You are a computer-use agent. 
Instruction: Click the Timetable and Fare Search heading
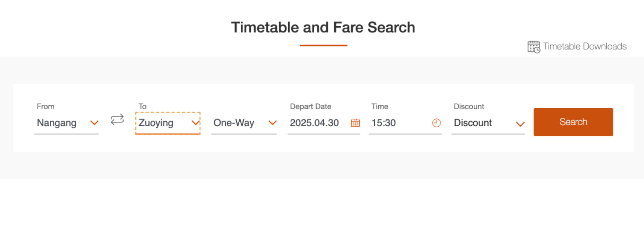pyautogui.click(x=323, y=27)
